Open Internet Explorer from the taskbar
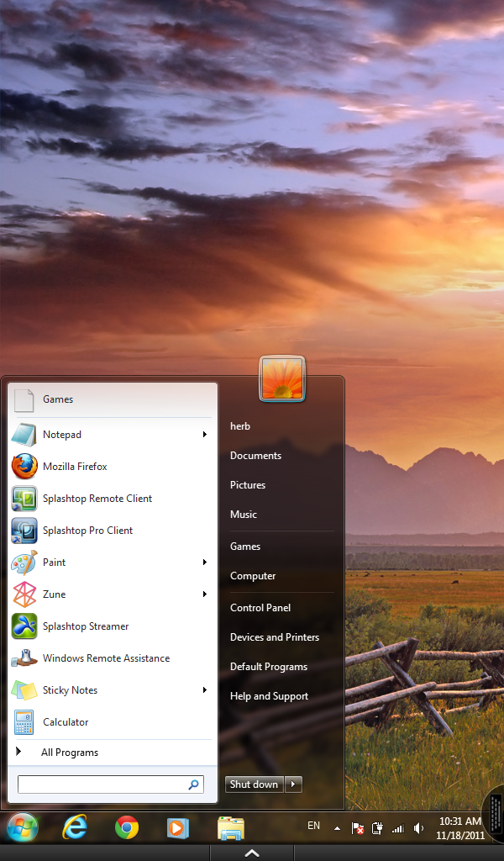504x861 pixels. pos(75,828)
